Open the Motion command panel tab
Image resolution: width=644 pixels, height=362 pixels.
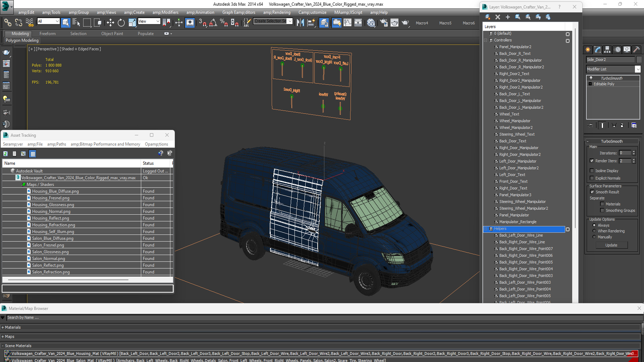(x=617, y=50)
